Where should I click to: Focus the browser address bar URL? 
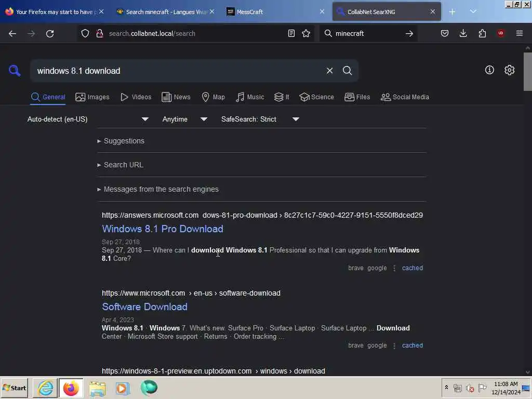coord(195,33)
